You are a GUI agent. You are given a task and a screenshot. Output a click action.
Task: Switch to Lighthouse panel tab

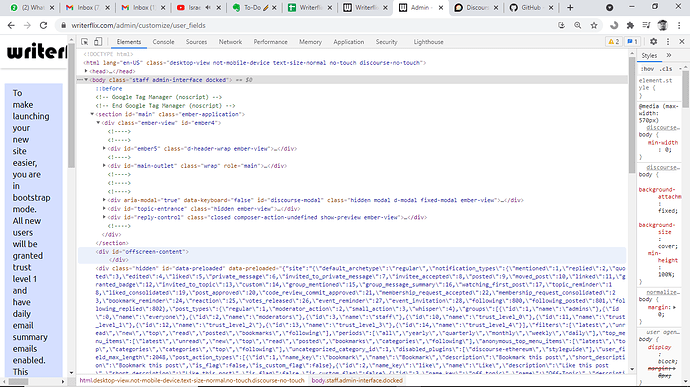tap(428, 42)
